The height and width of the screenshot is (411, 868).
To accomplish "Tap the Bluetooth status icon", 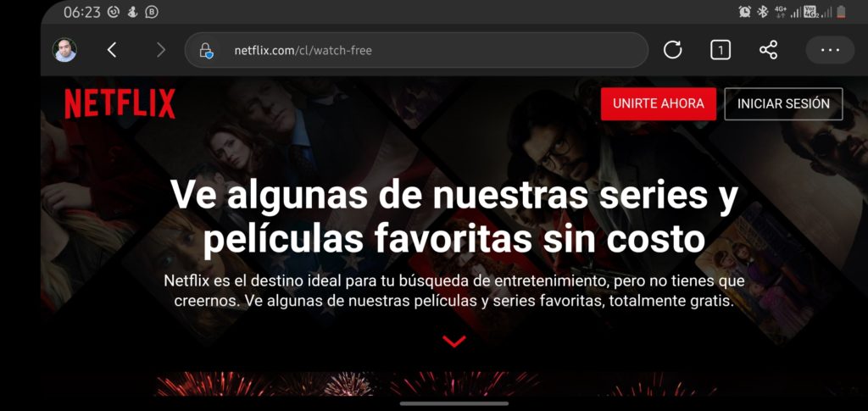I will [x=763, y=12].
